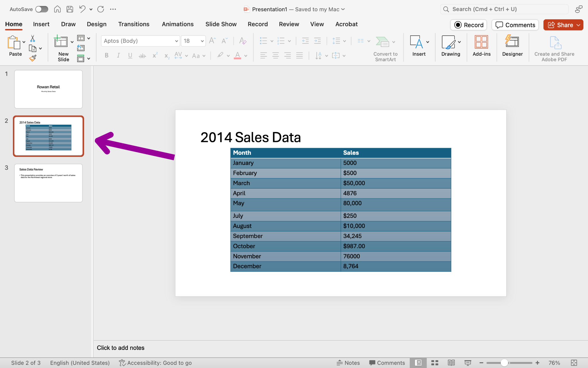
Task: Increase font size
Action: 212,41
